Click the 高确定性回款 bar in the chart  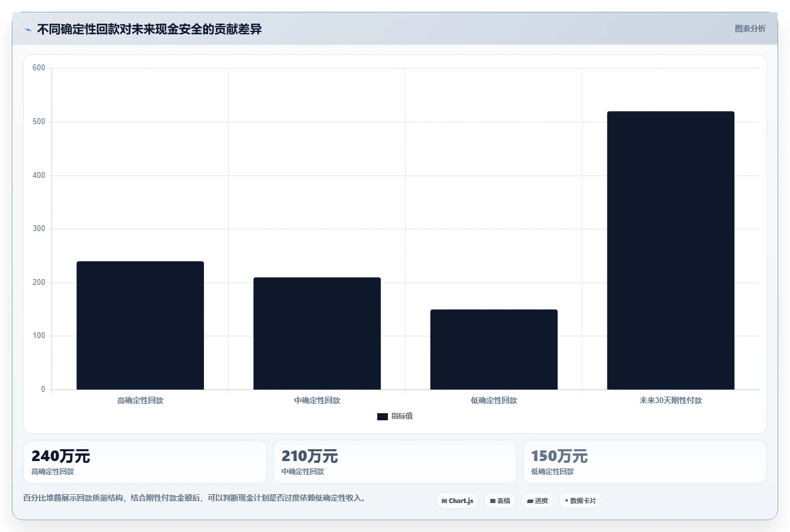[140, 325]
